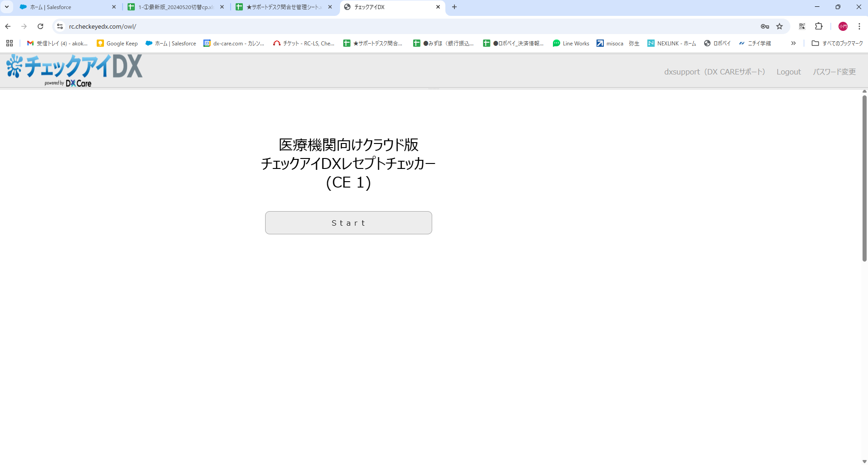The height and width of the screenshot is (465, 868).
Task: View site information icon in address bar
Action: click(x=60, y=26)
